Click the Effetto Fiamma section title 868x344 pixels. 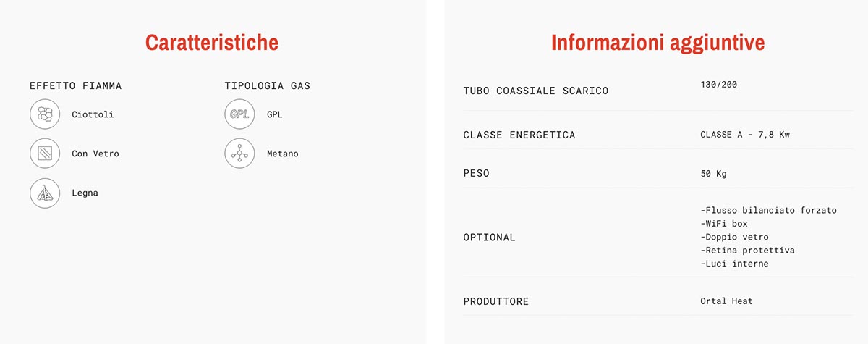coord(76,85)
